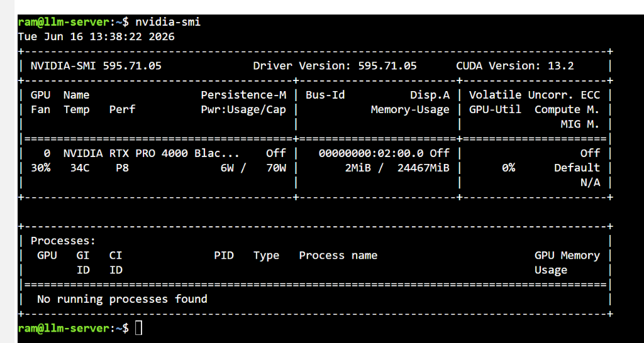Click the 'Processes:' label

tap(64, 241)
